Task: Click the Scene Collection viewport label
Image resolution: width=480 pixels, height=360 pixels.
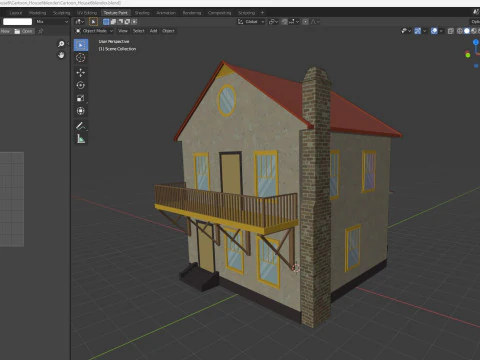Action: coord(117,49)
